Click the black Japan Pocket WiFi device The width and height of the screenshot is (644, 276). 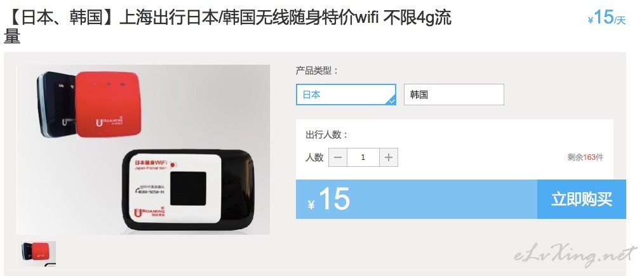click(189, 191)
